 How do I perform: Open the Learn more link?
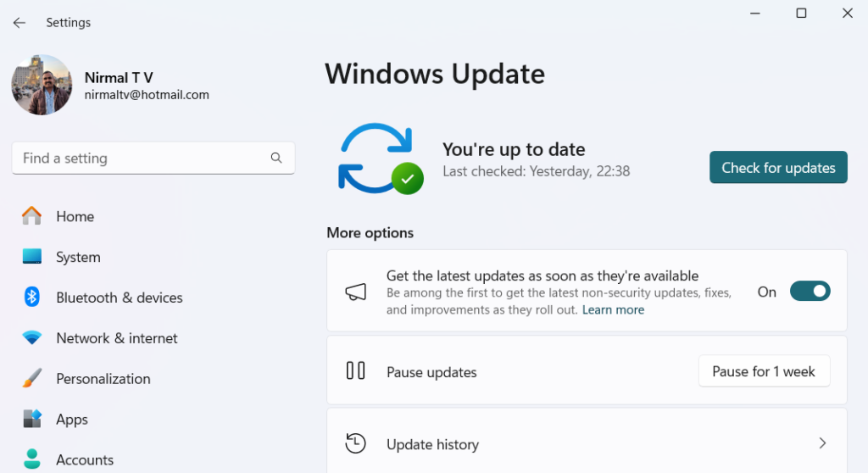click(613, 309)
